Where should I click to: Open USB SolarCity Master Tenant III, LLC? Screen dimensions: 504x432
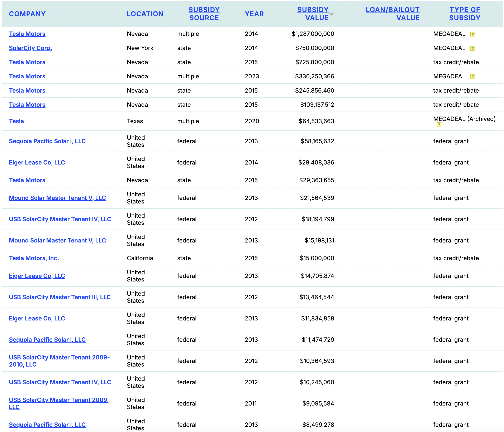(x=60, y=297)
